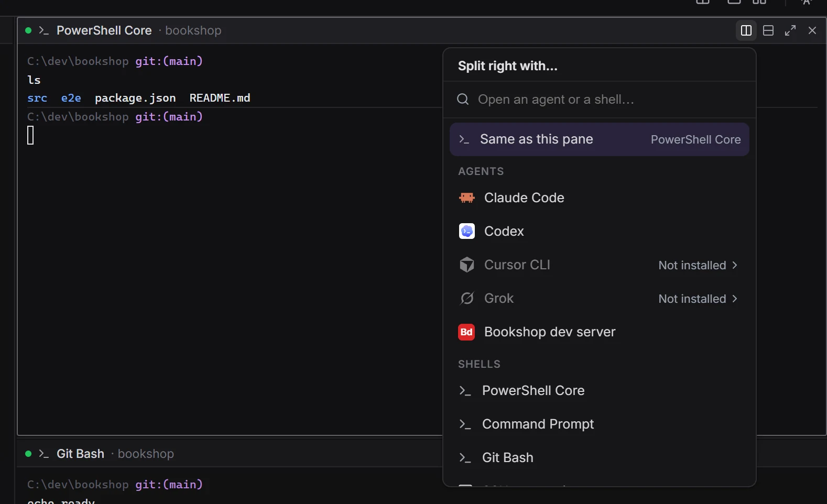Select the Codex agent

pyautogui.click(x=600, y=232)
